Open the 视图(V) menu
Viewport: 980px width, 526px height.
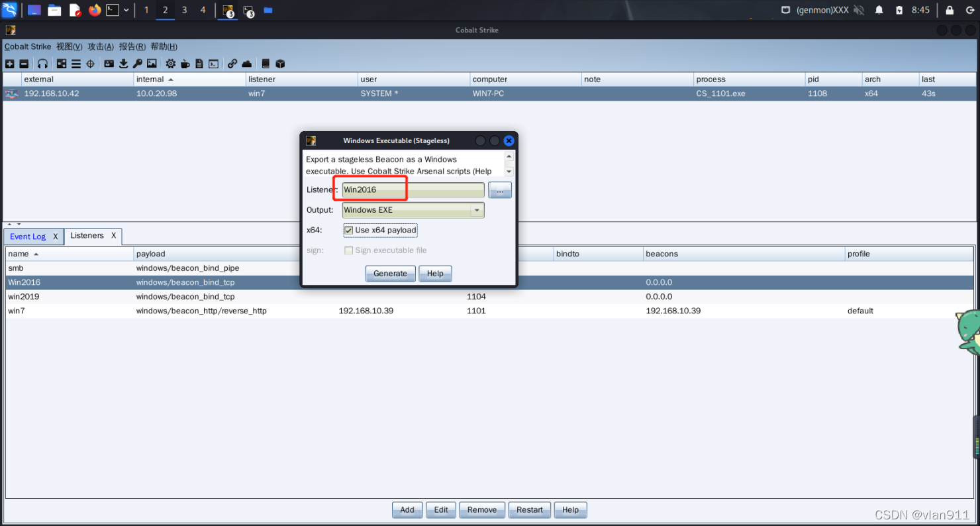[x=70, y=46]
